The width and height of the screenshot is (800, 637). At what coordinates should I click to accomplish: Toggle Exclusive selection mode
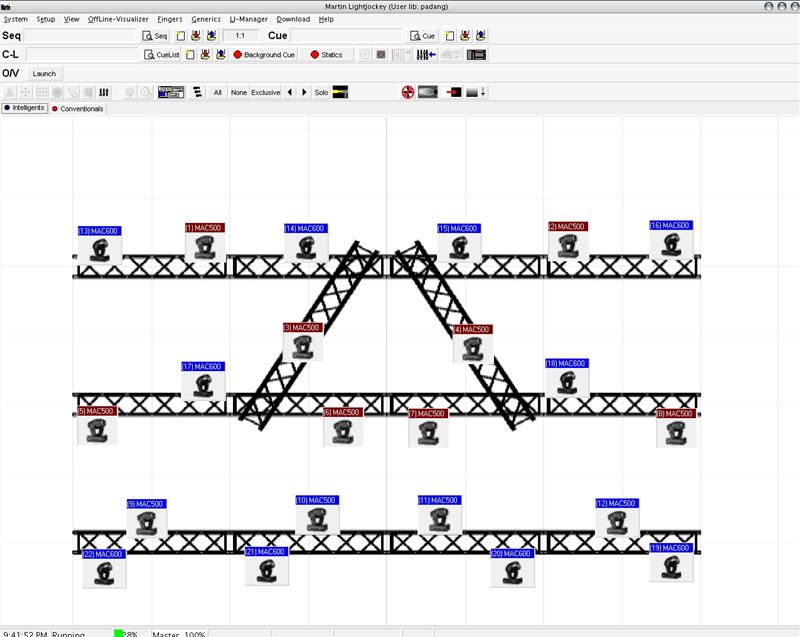[266, 92]
